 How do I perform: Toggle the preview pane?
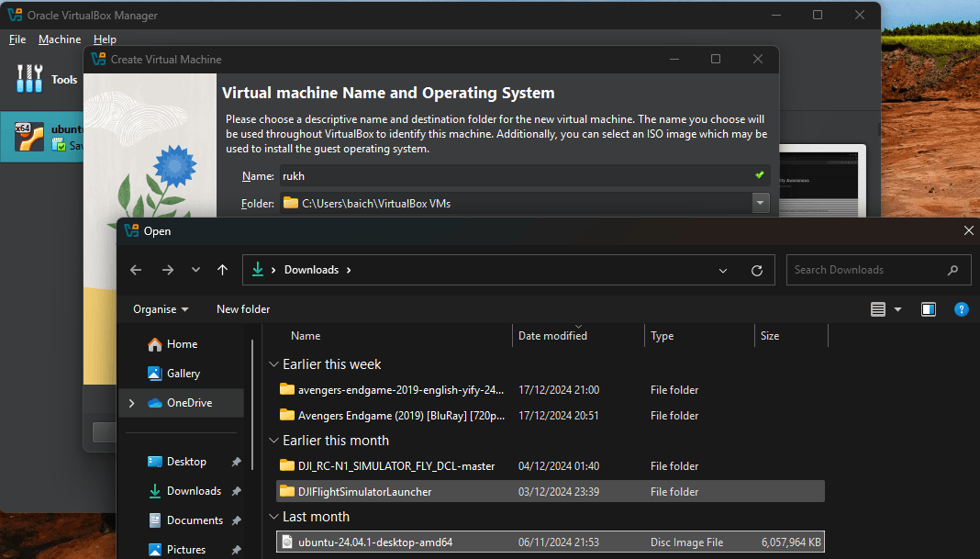929,309
